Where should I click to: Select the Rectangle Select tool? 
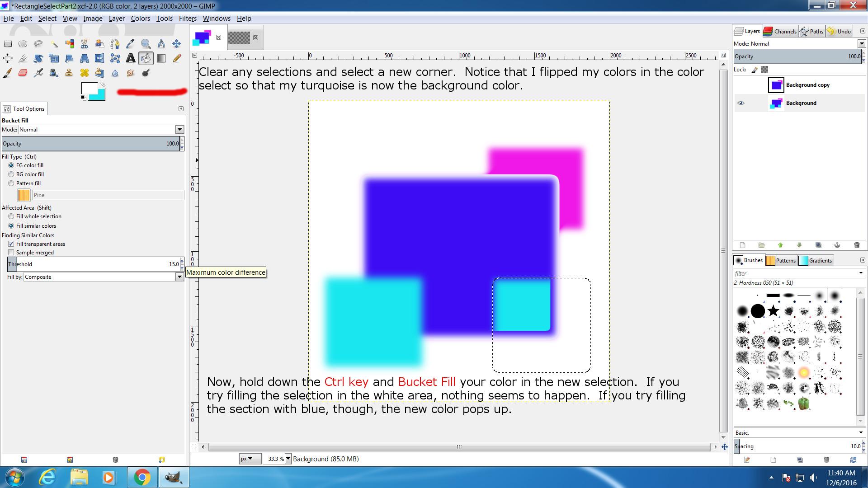point(8,44)
